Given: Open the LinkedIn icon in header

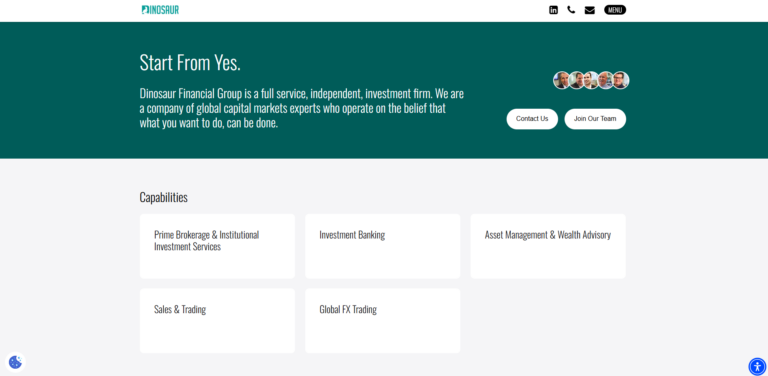Looking at the screenshot, I should [x=553, y=10].
